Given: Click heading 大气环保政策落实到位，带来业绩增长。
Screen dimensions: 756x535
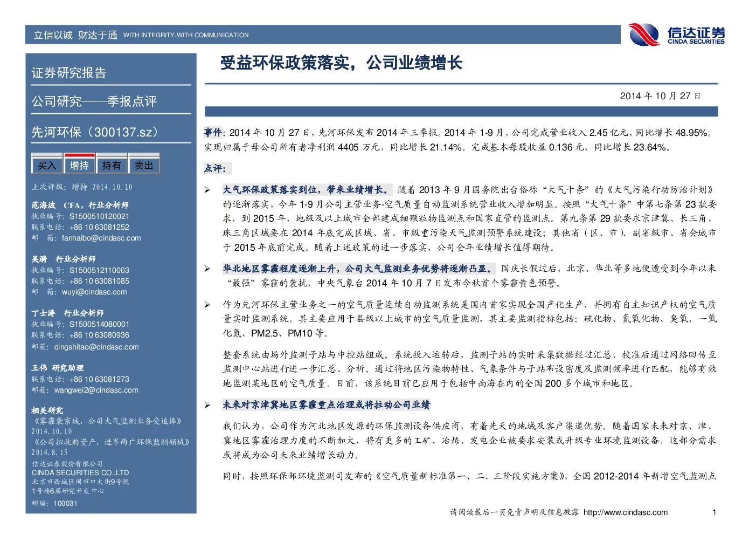Looking at the screenshot, I should [307, 189].
